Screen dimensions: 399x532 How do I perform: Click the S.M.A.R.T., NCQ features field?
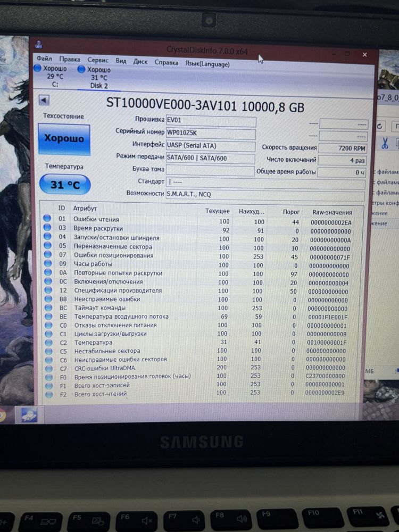click(x=265, y=195)
